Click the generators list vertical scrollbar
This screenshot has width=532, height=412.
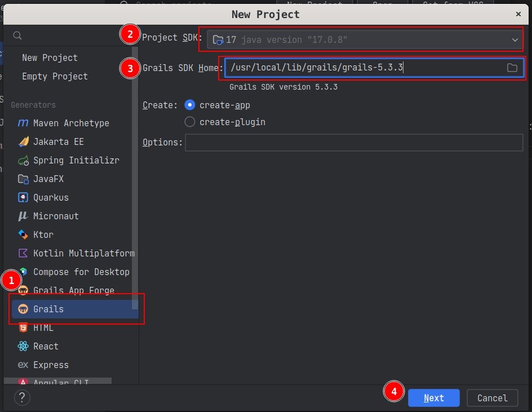[x=135, y=178]
